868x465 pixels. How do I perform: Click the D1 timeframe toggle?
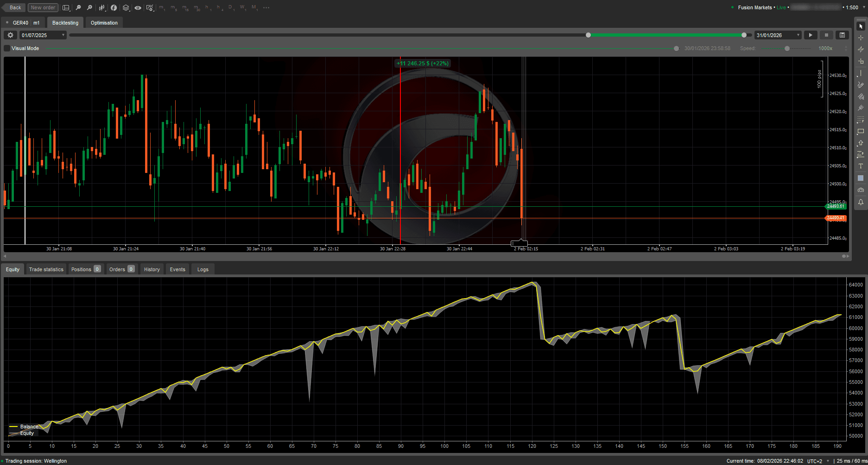click(x=230, y=7)
